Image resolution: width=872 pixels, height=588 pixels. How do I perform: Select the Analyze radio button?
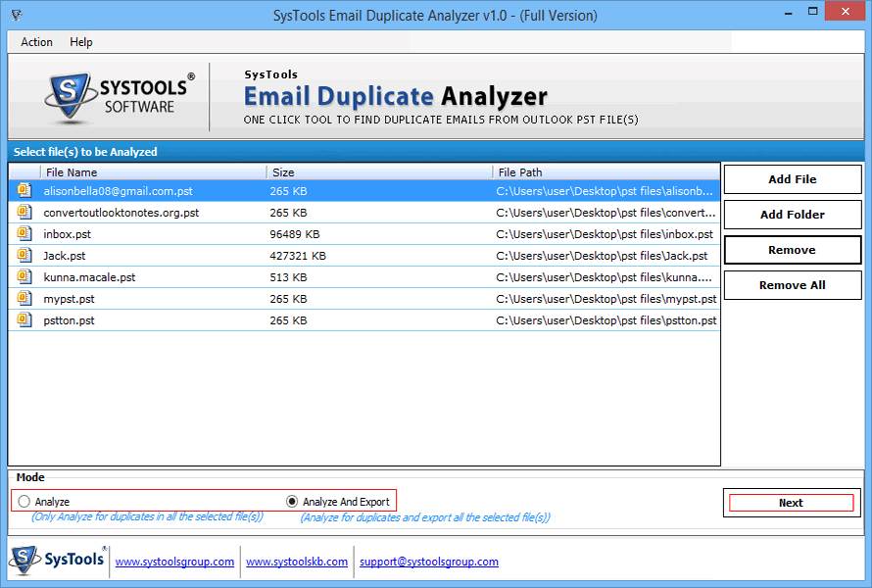[x=24, y=501]
